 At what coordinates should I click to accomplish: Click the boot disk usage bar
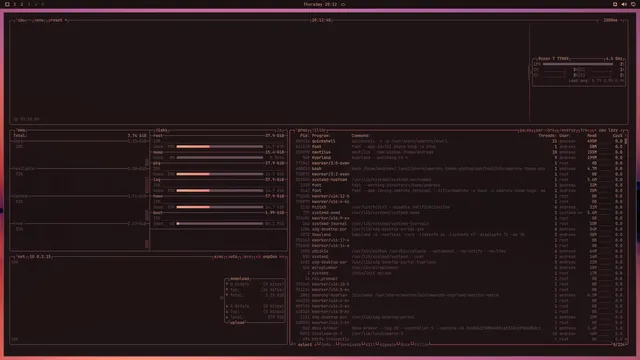click(x=220, y=223)
